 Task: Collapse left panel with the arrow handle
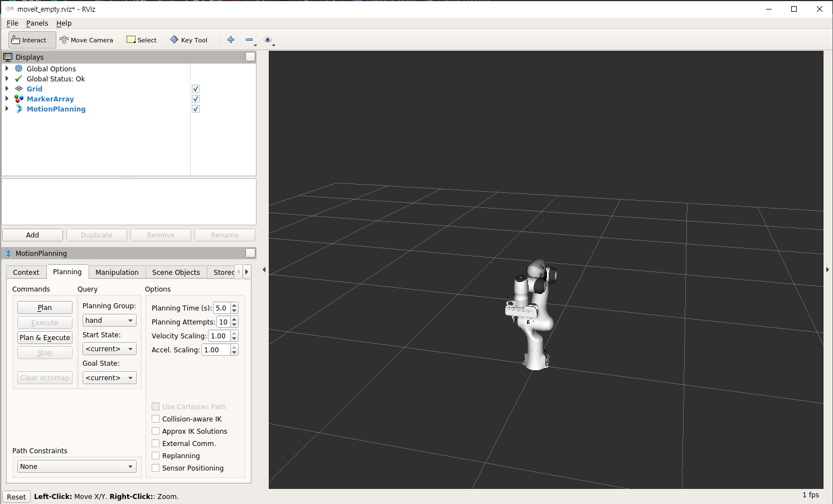click(x=264, y=270)
